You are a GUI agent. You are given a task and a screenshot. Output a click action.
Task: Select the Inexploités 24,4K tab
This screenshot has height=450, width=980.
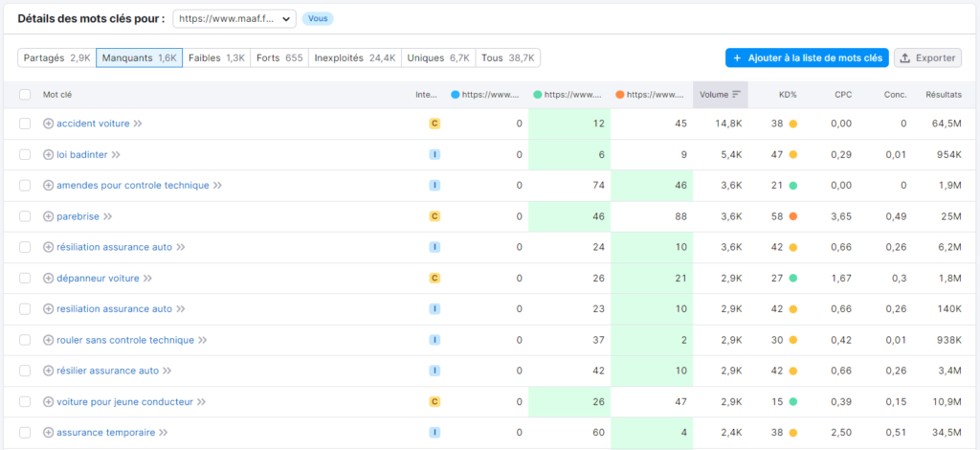(355, 58)
